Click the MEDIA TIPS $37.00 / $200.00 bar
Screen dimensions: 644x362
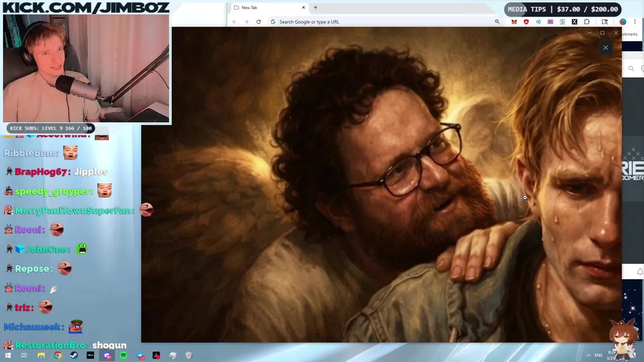click(x=562, y=9)
